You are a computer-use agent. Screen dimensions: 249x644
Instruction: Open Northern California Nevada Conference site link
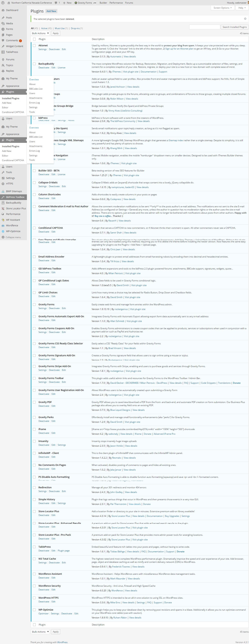click(30, 3)
